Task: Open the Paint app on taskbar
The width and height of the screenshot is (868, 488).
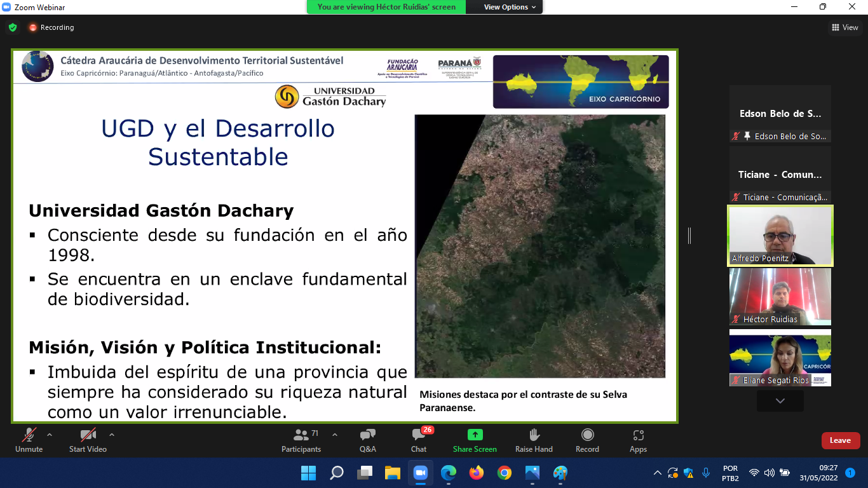Action: [x=560, y=473]
